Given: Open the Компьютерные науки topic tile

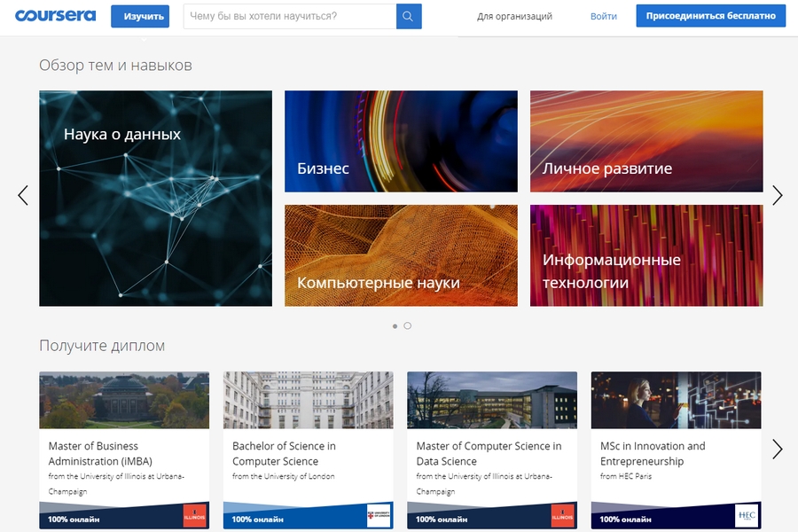Looking at the screenshot, I should (x=401, y=255).
